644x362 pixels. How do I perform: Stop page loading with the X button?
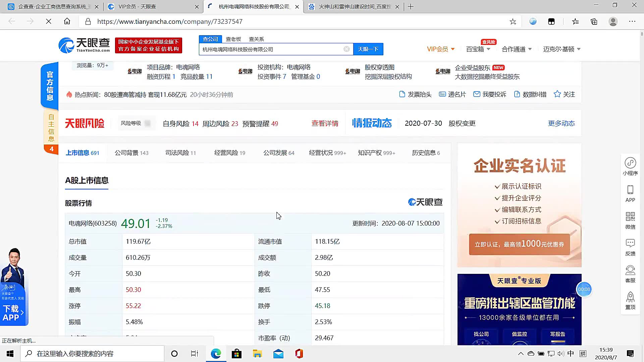[x=49, y=21]
